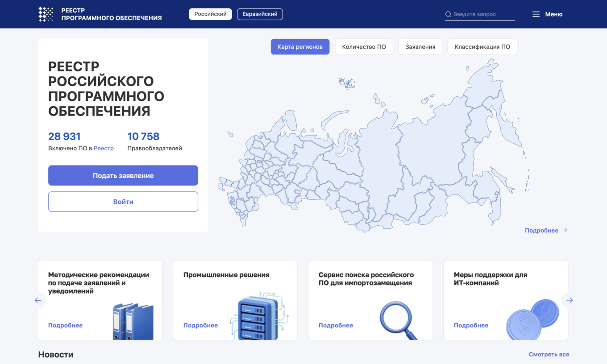Switch to the Евразийский registry
Viewport: 607px width, 364px height.
[260, 14]
